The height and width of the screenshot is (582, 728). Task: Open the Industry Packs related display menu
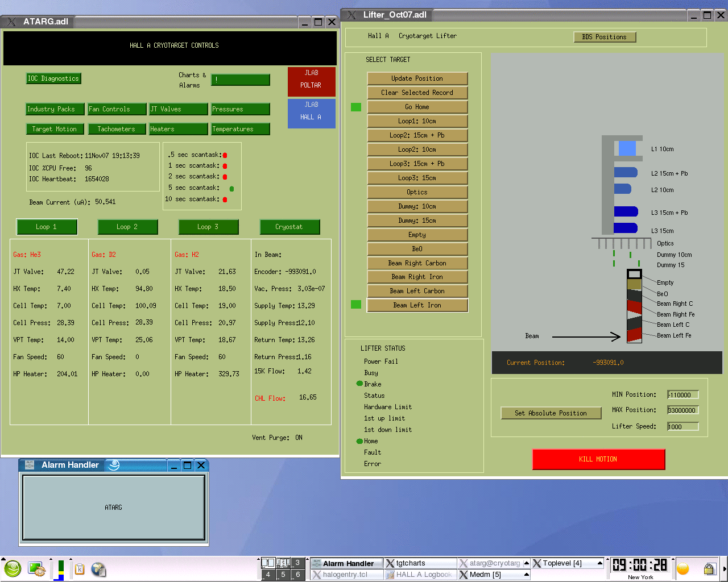coord(54,109)
